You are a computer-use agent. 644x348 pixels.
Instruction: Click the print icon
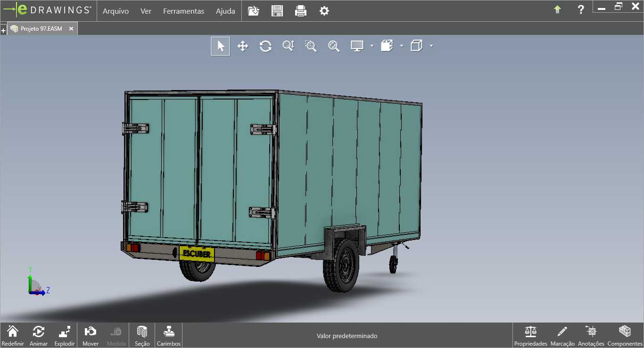(301, 11)
